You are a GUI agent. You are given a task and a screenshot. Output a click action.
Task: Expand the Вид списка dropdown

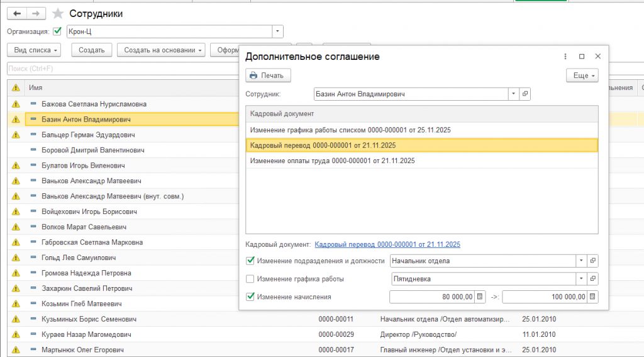[x=36, y=50]
